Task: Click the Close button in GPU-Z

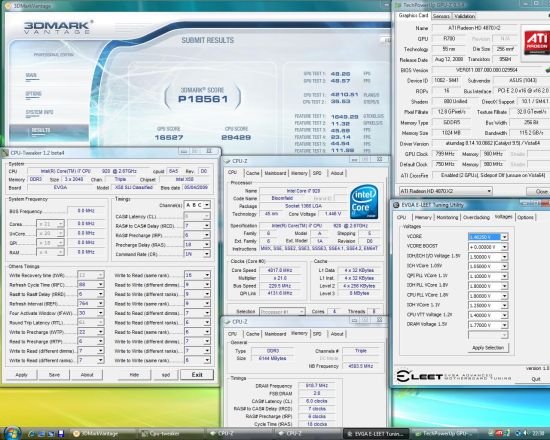Action: pos(539,191)
